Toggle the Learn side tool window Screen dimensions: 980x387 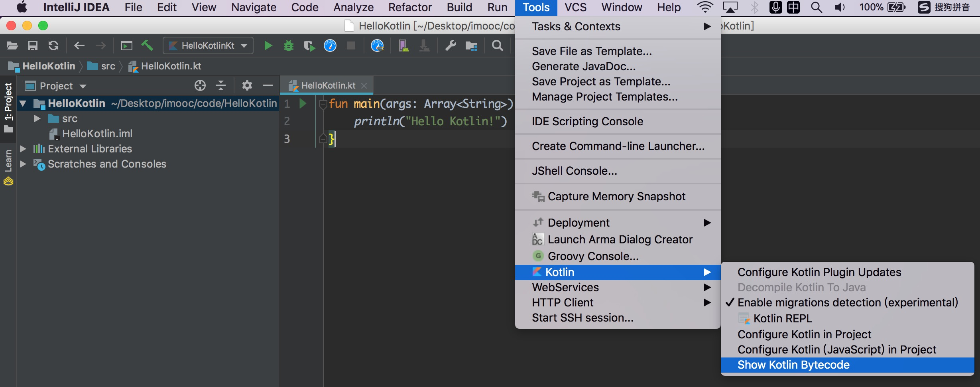8,167
